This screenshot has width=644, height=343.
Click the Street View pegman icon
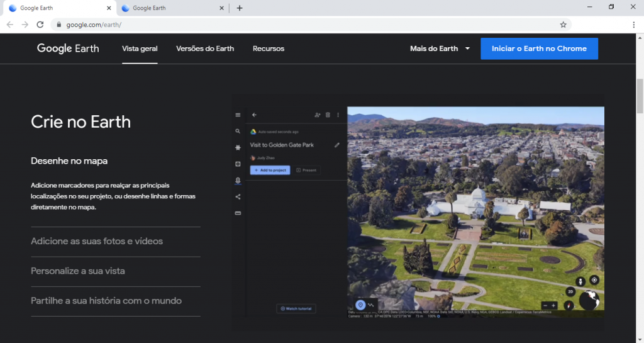(580, 281)
